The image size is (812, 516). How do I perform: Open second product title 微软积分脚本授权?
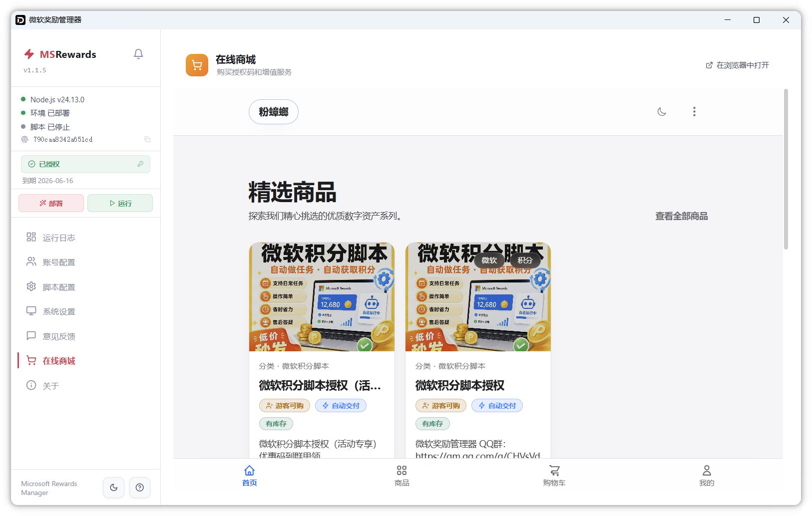point(460,385)
